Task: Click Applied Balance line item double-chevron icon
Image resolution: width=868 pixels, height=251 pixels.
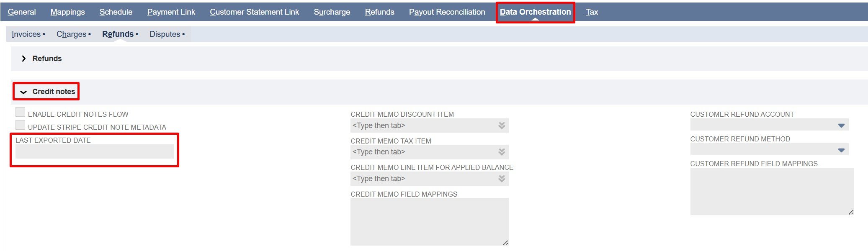Action: tap(501, 179)
